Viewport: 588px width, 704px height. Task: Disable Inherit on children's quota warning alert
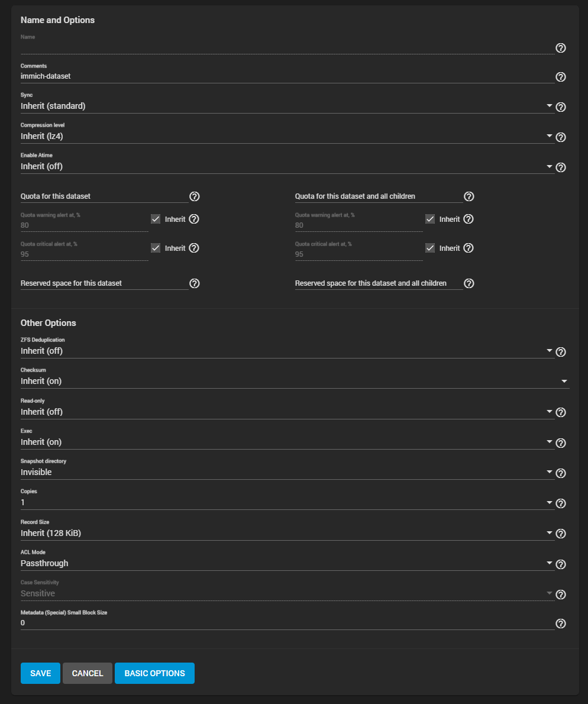[x=429, y=219]
